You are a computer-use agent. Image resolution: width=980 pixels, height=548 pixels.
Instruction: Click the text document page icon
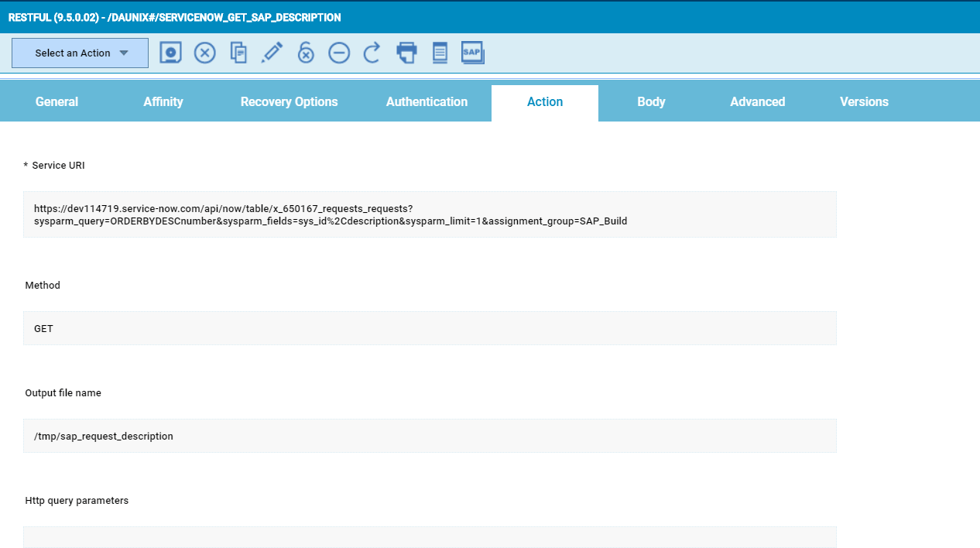click(x=440, y=53)
